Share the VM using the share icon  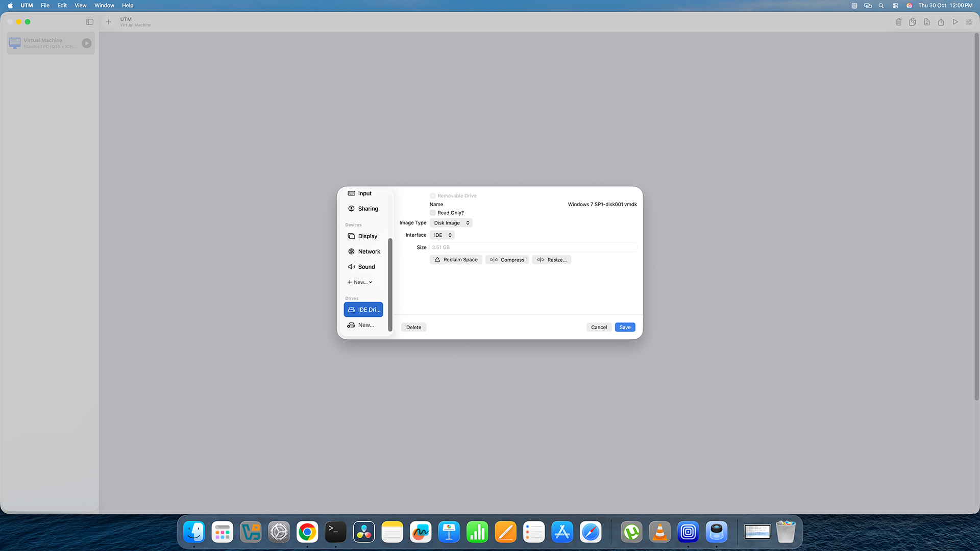[x=941, y=22]
